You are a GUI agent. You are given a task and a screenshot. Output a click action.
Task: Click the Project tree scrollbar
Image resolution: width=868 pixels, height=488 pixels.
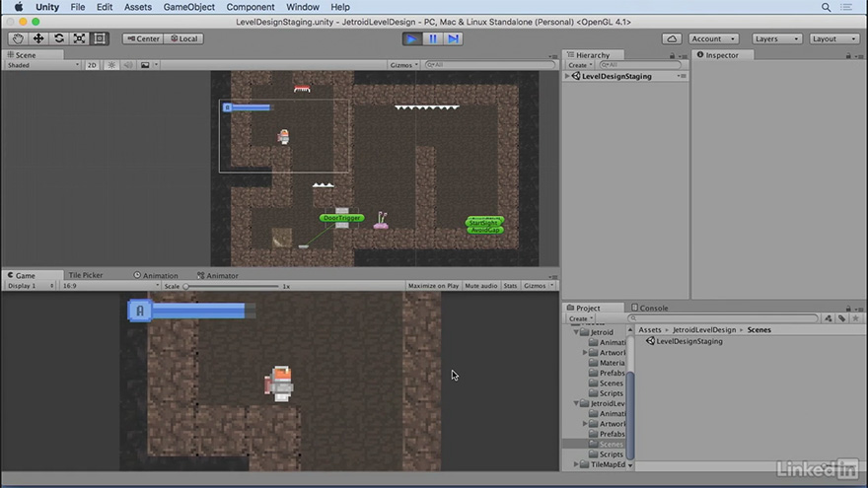630,415
